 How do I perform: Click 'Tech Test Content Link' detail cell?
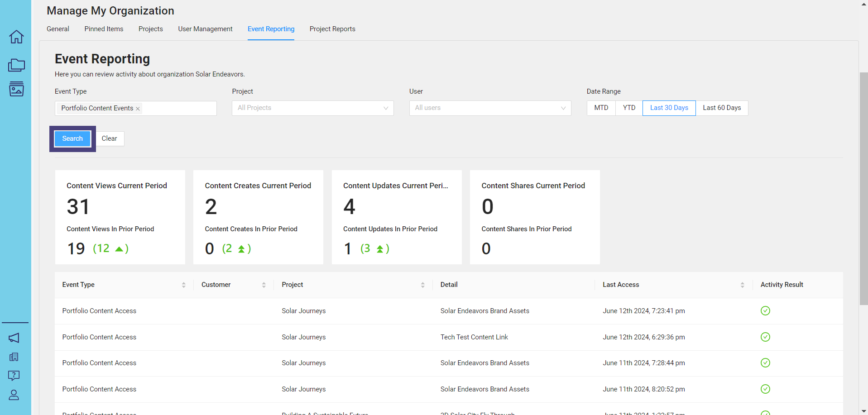click(x=474, y=337)
